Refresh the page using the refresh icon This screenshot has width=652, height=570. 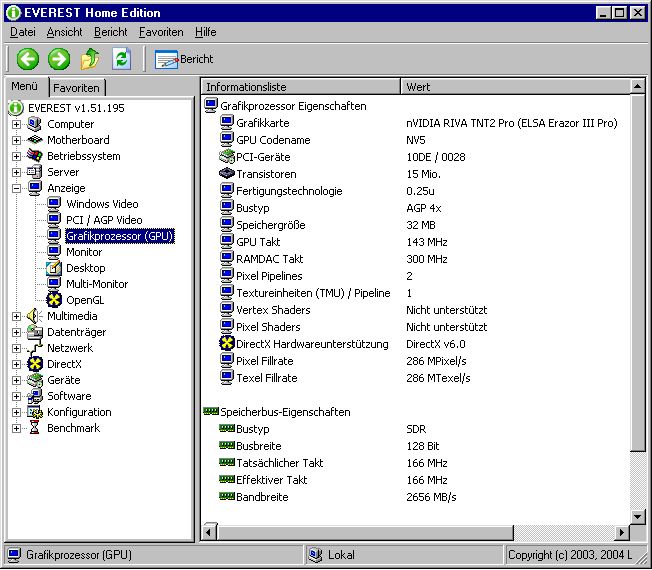(121, 59)
